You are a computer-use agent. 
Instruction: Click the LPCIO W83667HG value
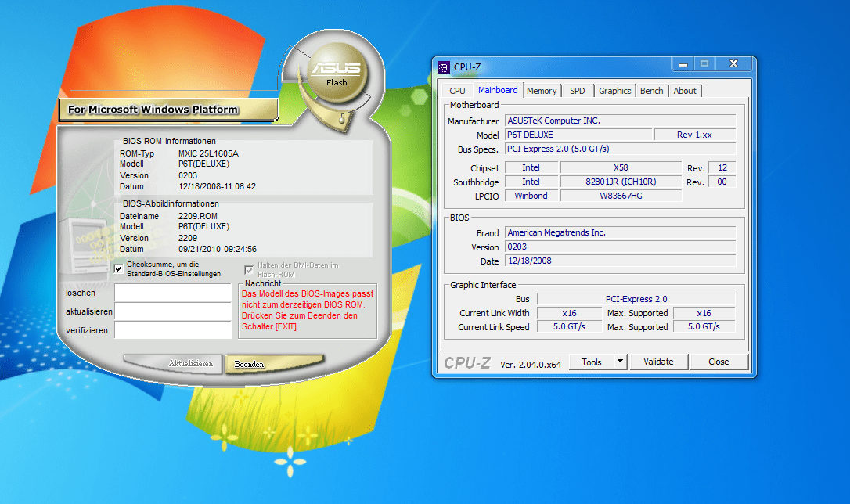(x=621, y=196)
